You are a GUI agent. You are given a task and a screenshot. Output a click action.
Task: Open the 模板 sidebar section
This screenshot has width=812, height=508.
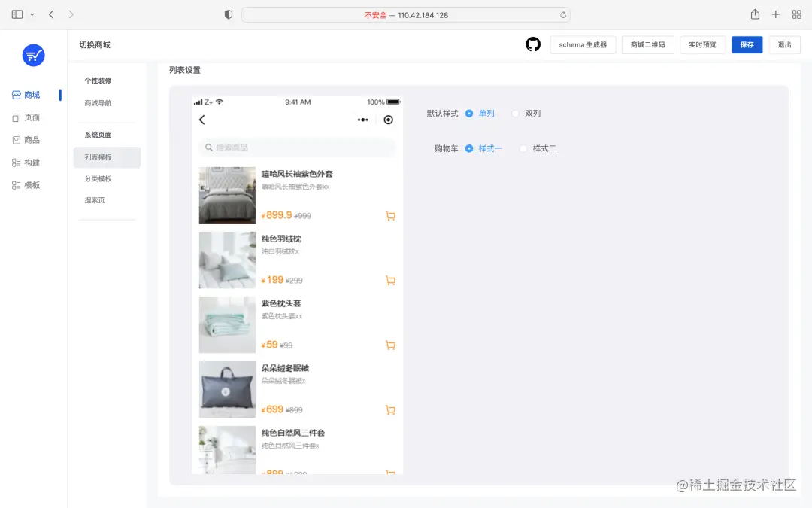tap(26, 185)
